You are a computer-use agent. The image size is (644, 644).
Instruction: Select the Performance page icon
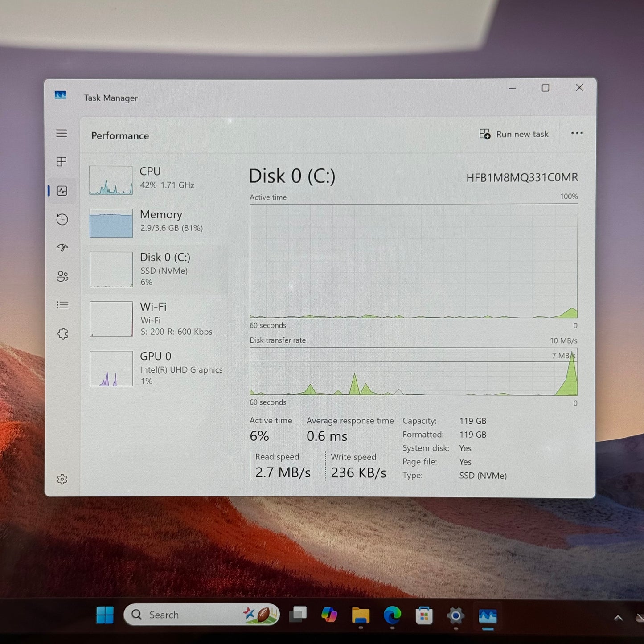(62, 191)
